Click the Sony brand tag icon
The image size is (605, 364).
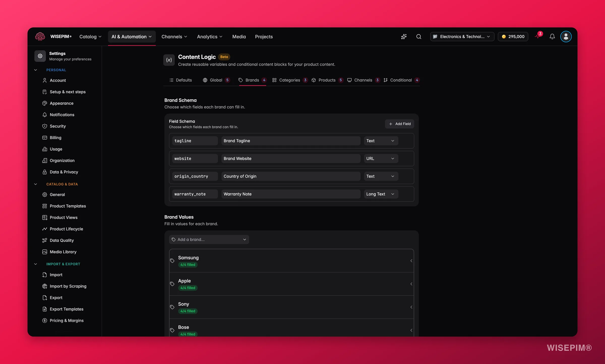(172, 307)
